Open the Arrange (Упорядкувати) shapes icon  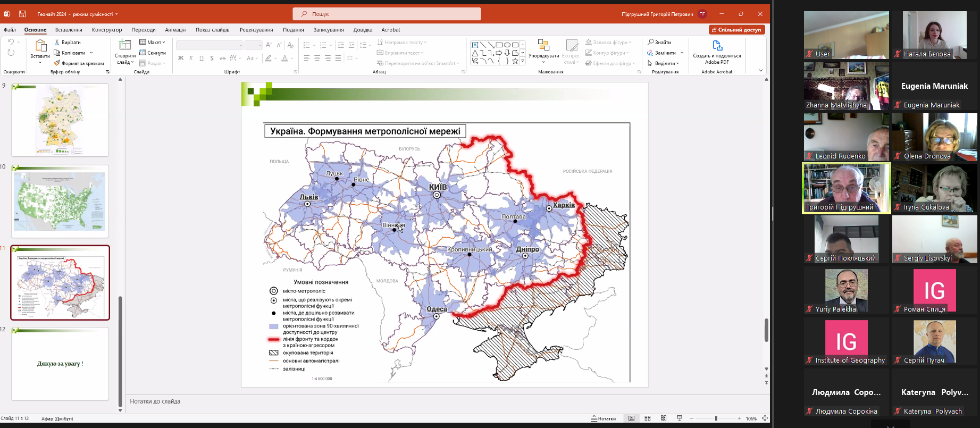[543, 46]
